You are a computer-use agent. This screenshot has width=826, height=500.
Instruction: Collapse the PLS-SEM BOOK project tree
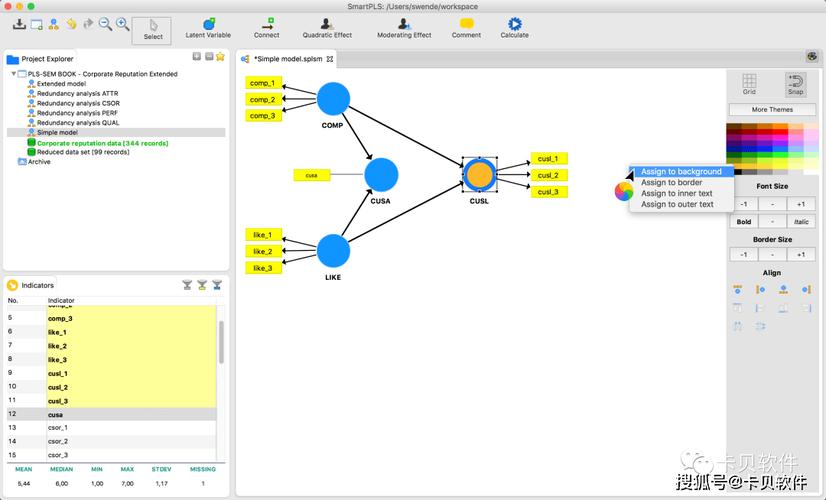[x=13, y=74]
